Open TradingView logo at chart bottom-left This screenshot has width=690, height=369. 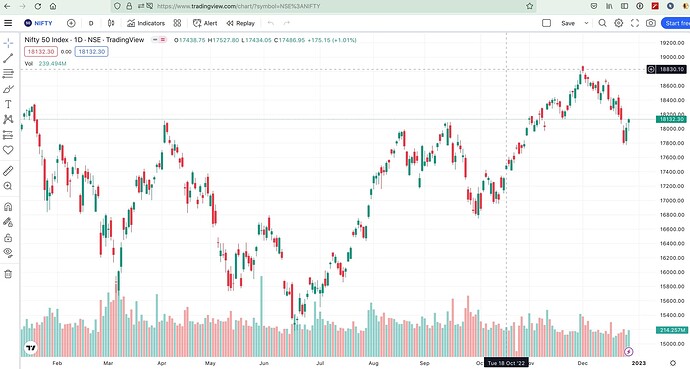point(30,348)
